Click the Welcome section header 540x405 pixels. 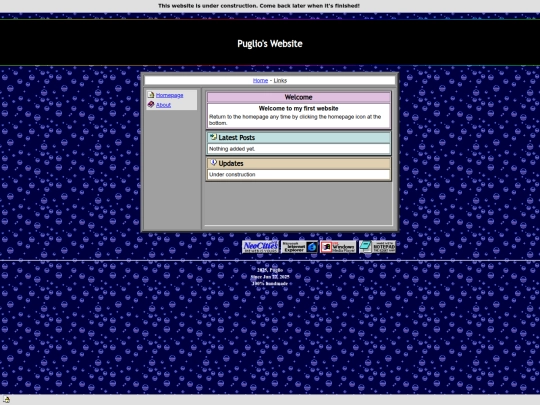(x=298, y=97)
